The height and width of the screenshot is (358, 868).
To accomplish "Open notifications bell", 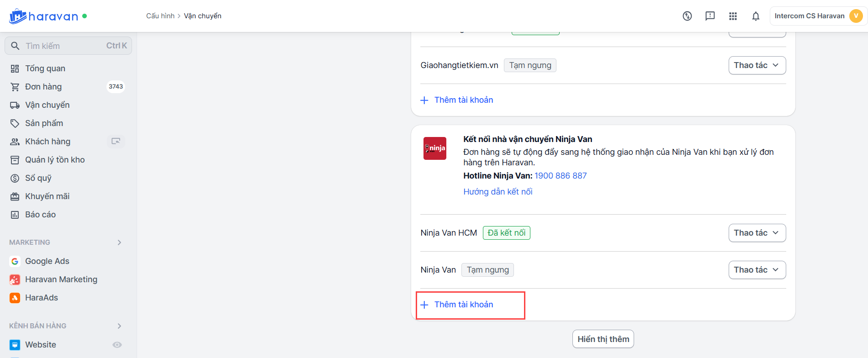I will click(x=756, y=16).
